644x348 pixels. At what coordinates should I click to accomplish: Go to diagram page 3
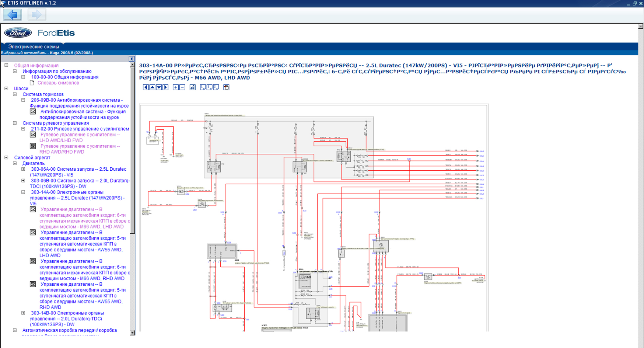[x=216, y=87]
